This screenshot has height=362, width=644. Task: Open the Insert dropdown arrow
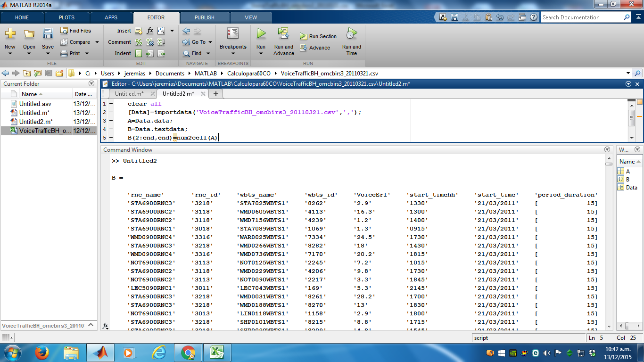click(x=172, y=31)
